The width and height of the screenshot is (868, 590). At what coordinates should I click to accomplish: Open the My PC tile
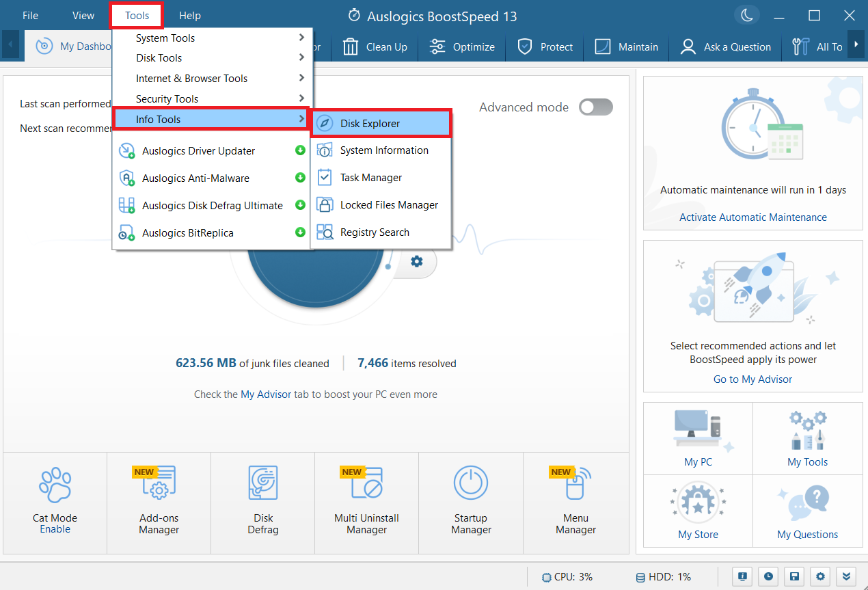[698, 438]
